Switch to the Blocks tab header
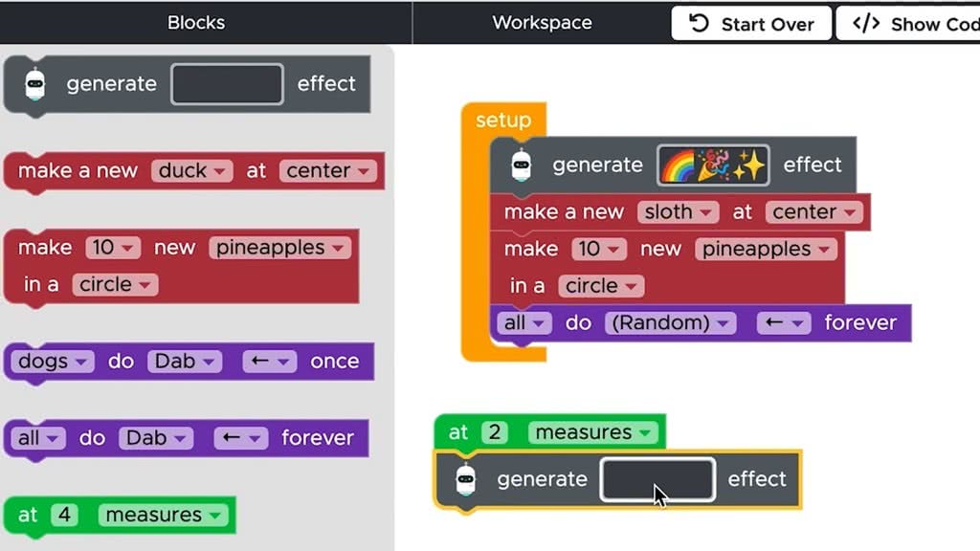The height and width of the screenshot is (551, 980). pos(195,22)
